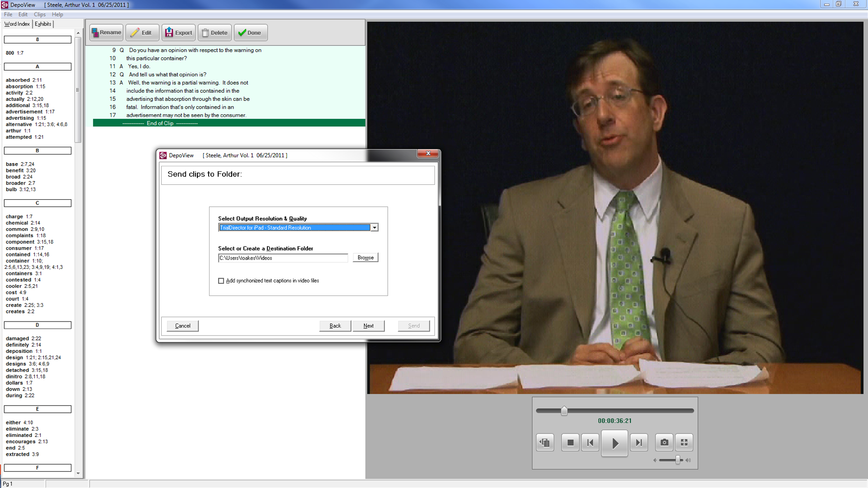The height and width of the screenshot is (488, 868).
Task: Click the word index scroll up arrow
Action: click(x=78, y=33)
